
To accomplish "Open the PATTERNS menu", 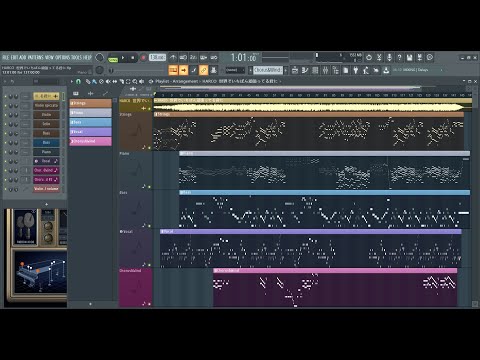I will pyautogui.click(x=35, y=57).
